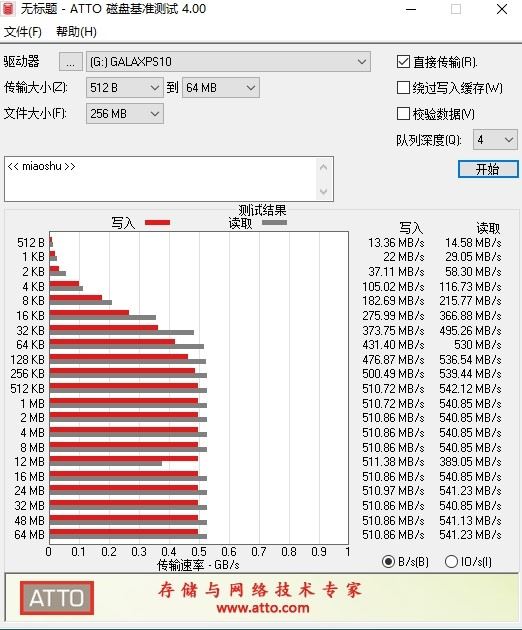
Task: Click the 512 KB read value 542.12 MB/s
Action: coord(470,389)
